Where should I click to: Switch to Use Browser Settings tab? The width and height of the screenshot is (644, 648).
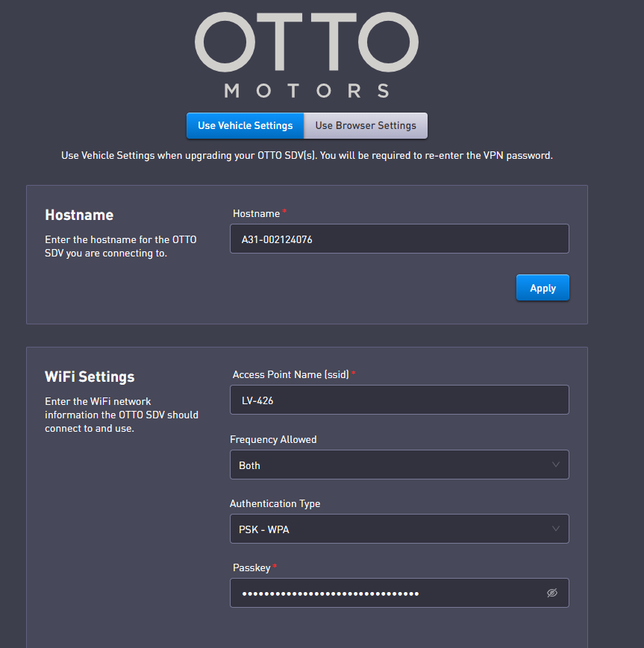tap(366, 125)
